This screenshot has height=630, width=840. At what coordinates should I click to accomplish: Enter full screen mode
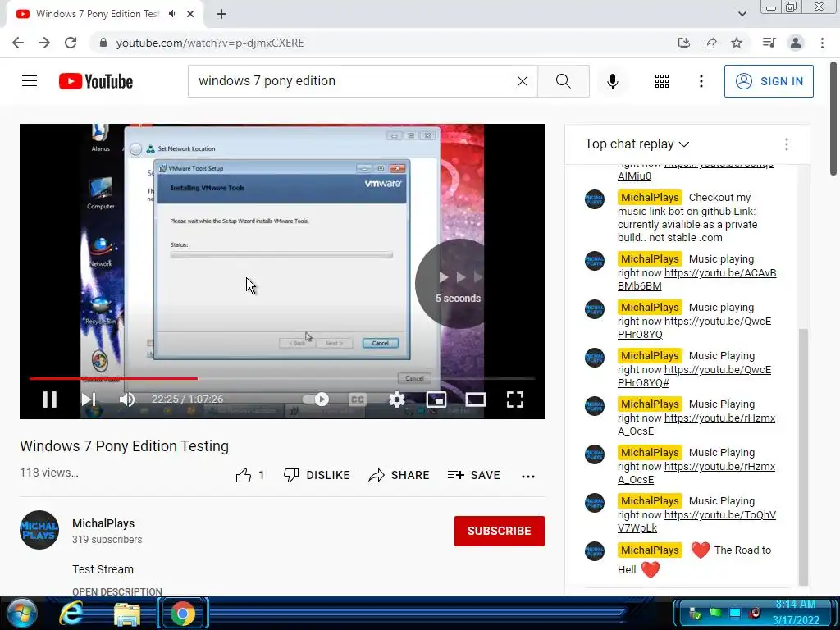(515, 399)
